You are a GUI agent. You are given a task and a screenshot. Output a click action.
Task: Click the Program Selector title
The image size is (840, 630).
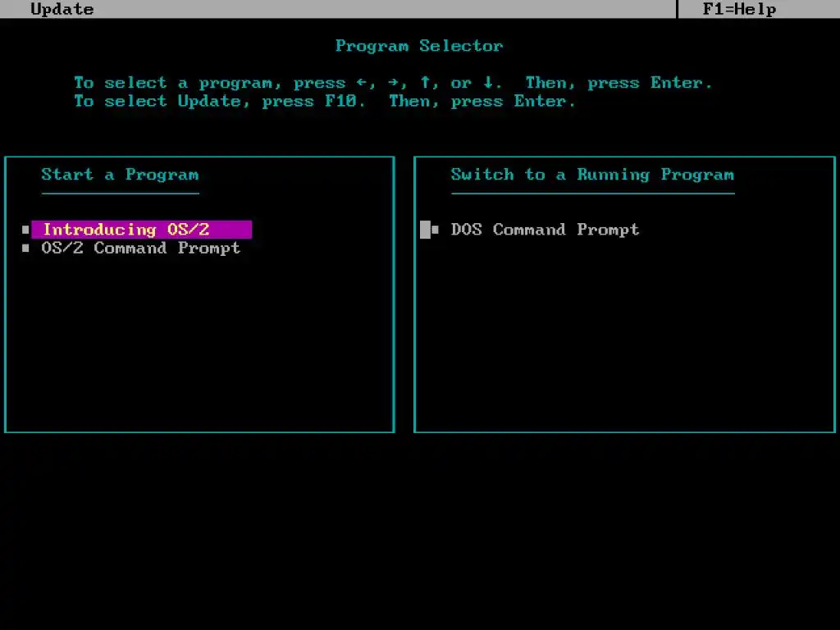click(419, 46)
